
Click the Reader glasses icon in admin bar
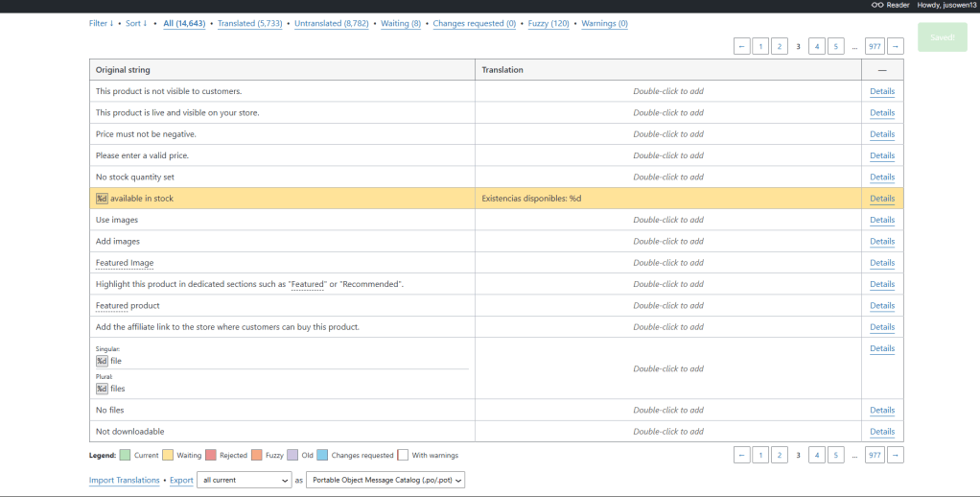tap(876, 5)
